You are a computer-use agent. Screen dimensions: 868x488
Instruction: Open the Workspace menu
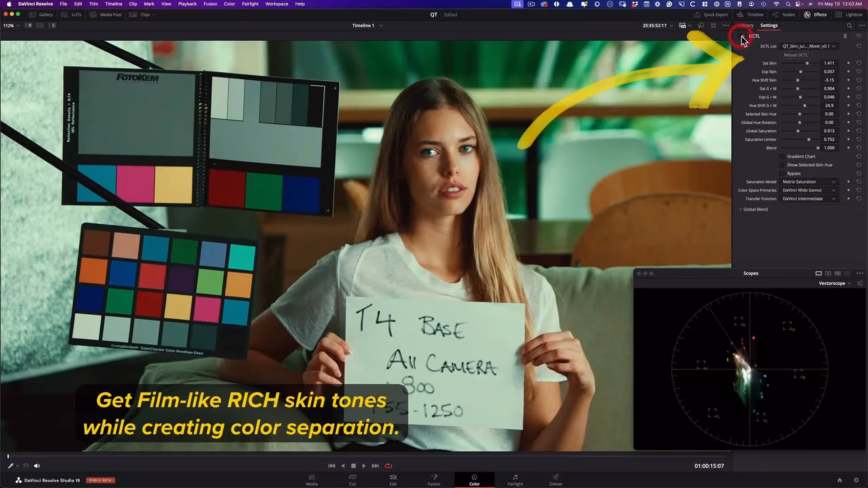277,4
